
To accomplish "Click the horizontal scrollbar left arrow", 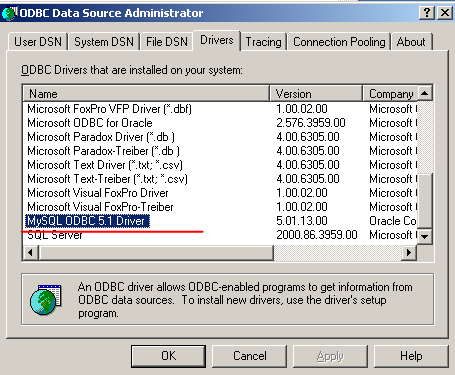I will (30, 252).
